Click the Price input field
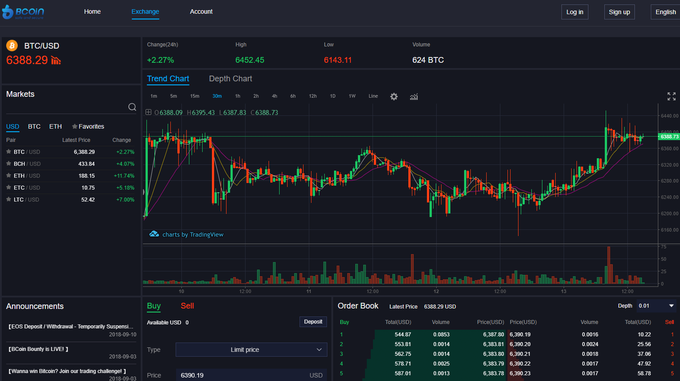This screenshot has width=680, height=381. click(x=252, y=375)
